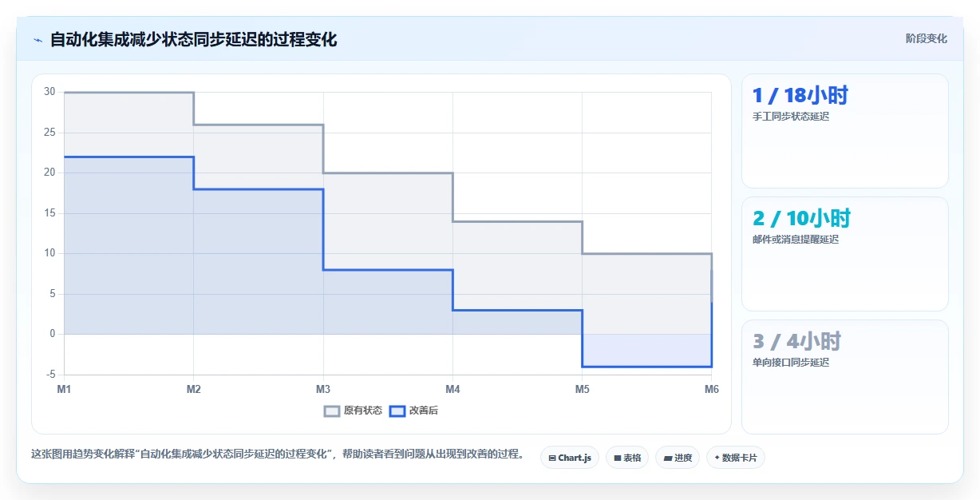Click the icon in 表格 tag
Viewport: 980px width, 500px height.
click(x=617, y=458)
